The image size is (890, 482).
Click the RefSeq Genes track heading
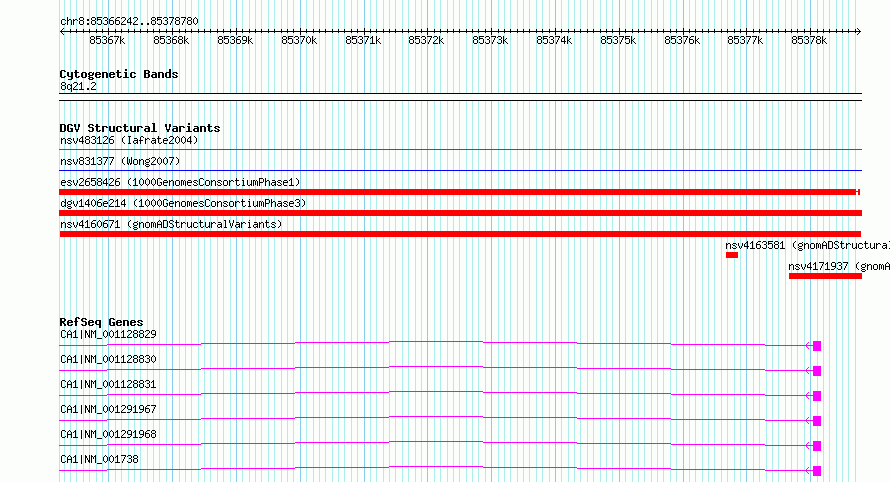point(101,322)
